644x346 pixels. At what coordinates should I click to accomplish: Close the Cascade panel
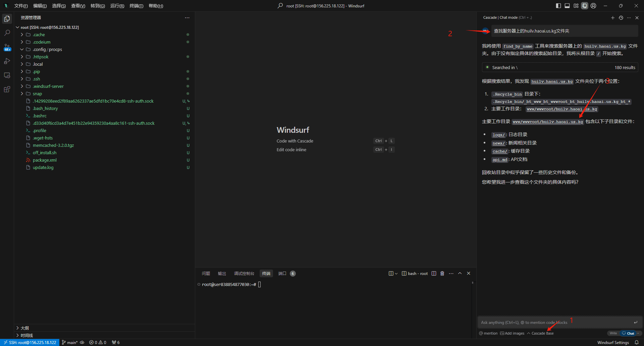tap(637, 18)
